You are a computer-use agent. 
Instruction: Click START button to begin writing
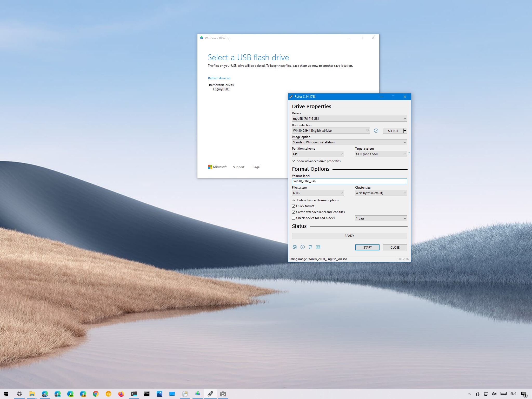click(367, 247)
